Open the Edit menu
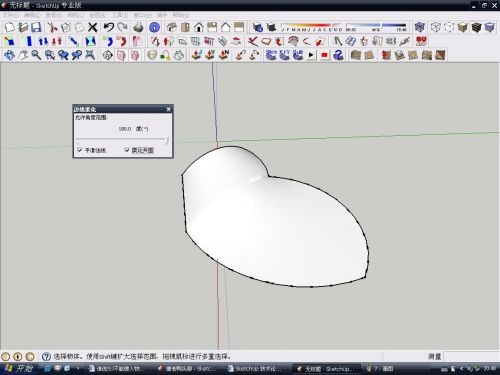This screenshot has height=375, width=500. point(32,15)
